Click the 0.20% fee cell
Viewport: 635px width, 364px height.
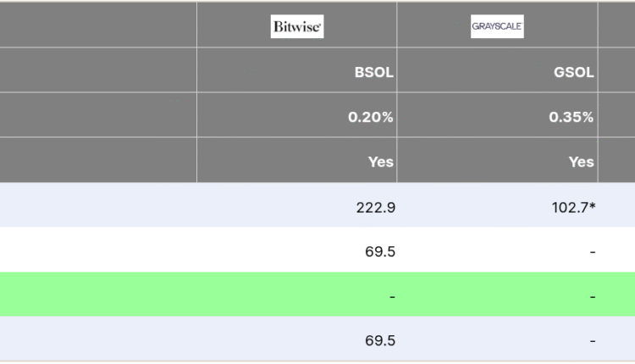coord(371,117)
